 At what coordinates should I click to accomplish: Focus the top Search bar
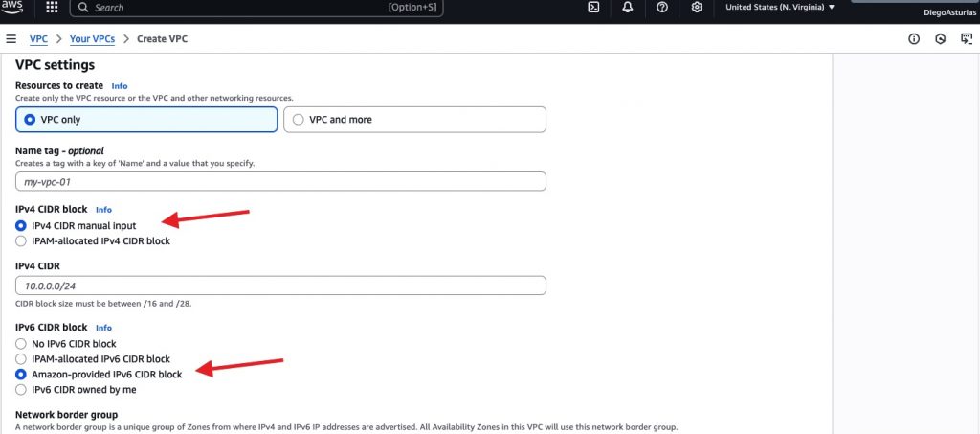[x=256, y=8]
